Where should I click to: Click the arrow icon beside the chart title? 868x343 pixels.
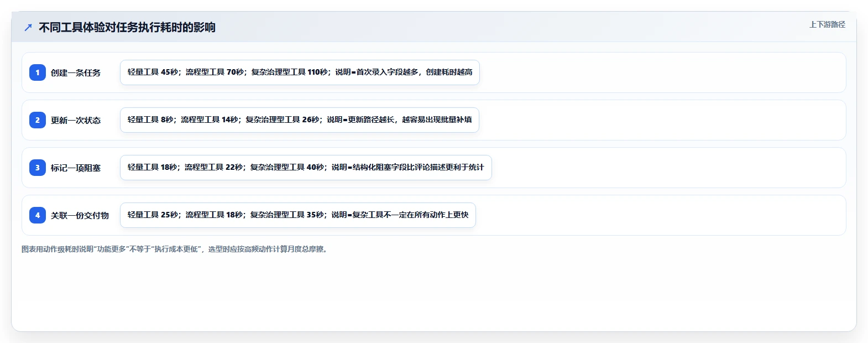click(28, 27)
